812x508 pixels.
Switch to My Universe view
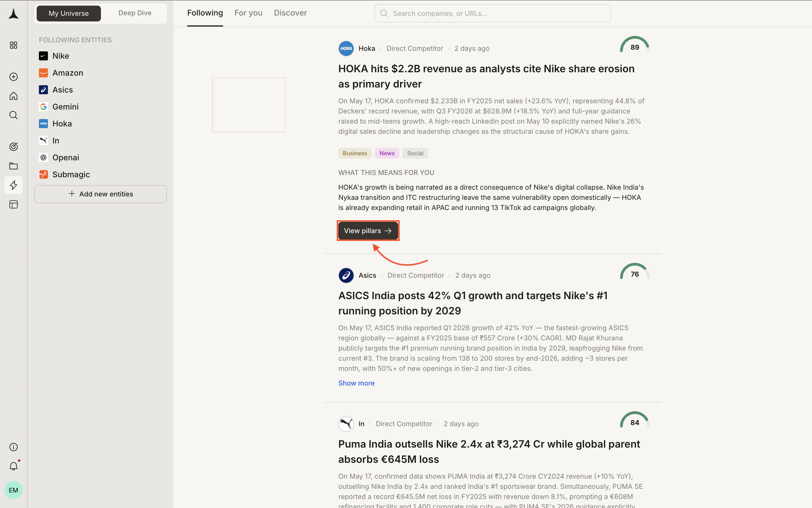pyautogui.click(x=69, y=14)
